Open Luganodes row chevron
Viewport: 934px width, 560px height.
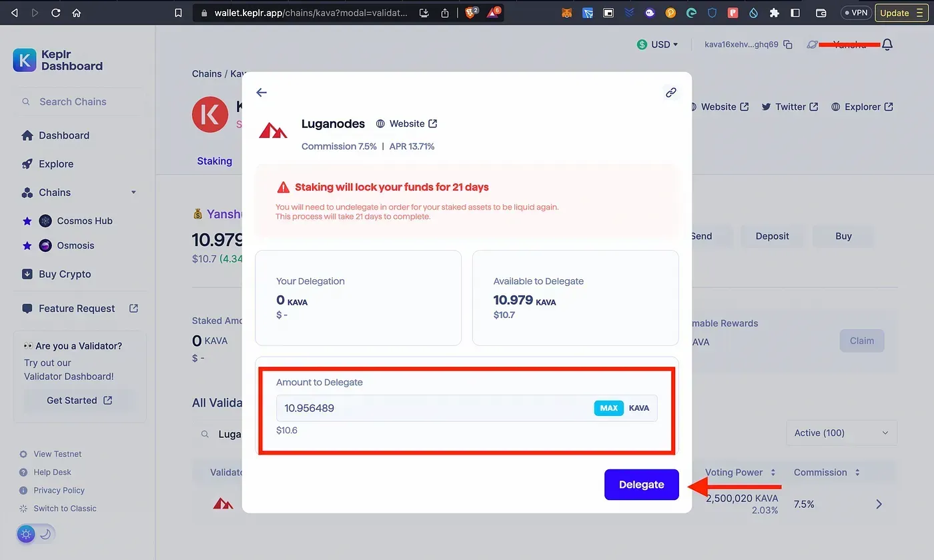(x=879, y=504)
